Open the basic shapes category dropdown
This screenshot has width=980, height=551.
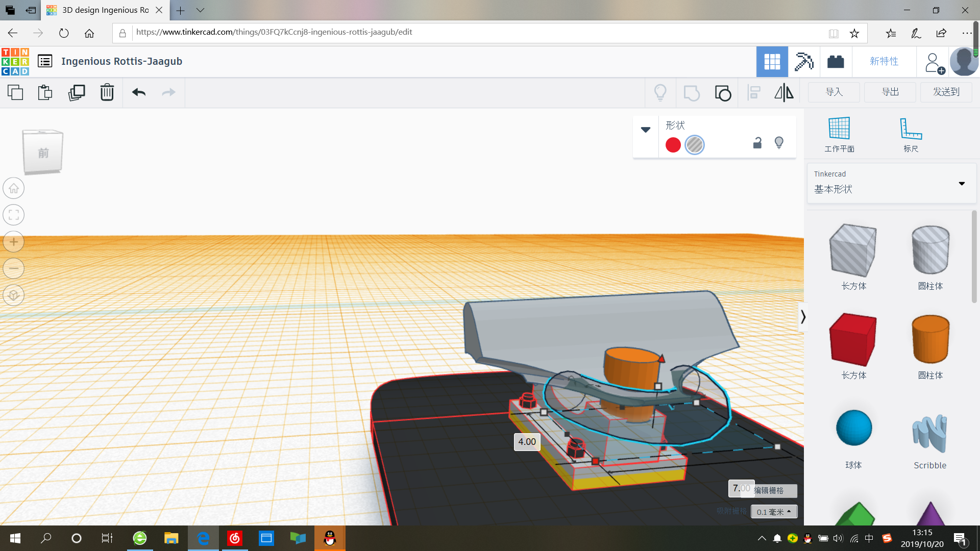pos(891,183)
